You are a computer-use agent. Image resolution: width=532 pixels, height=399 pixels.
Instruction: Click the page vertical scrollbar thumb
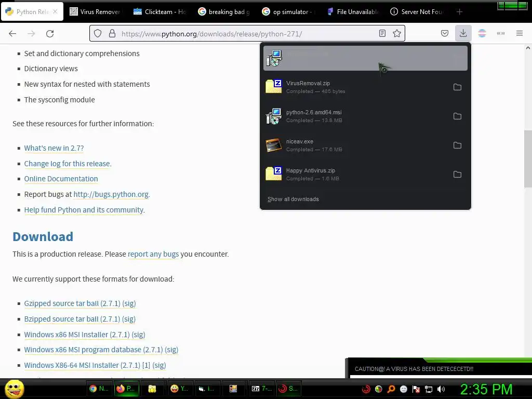528,159
